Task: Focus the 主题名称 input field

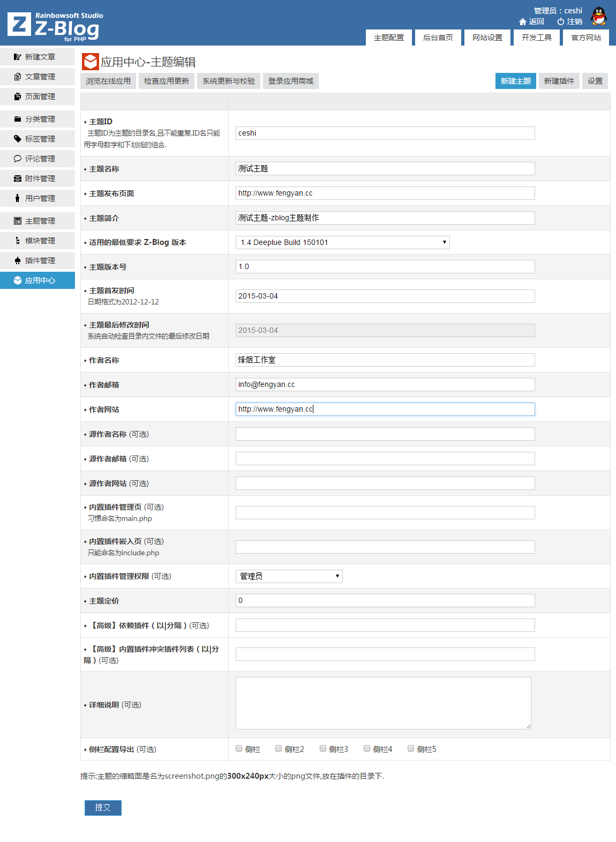Action: (x=385, y=168)
